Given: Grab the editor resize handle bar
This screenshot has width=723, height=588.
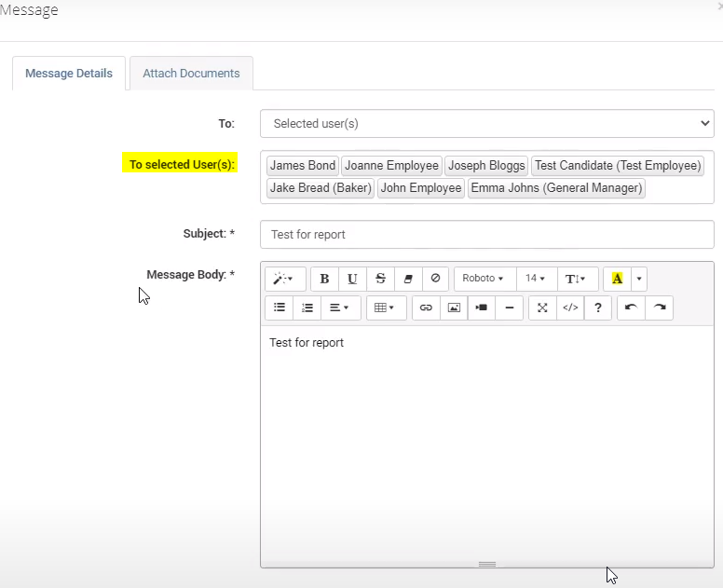Looking at the screenshot, I should pyautogui.click(x=487, y=565).
